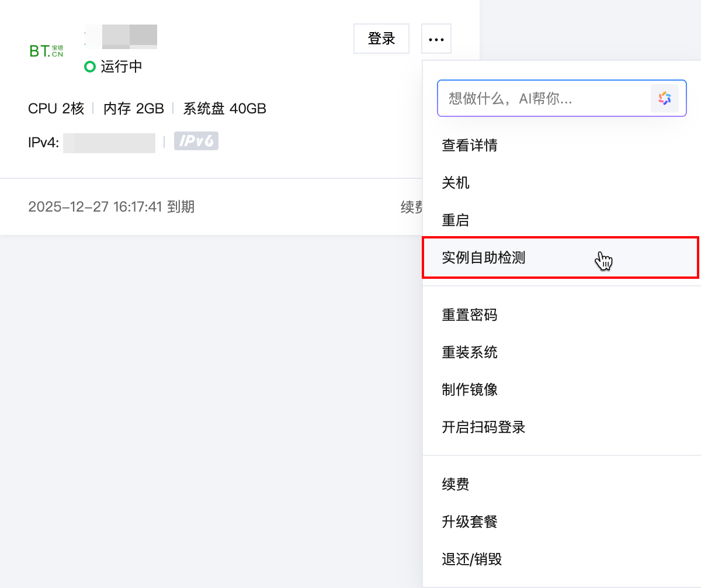
Task: Open the three-dot more actions menu
Action: (436, 39)
